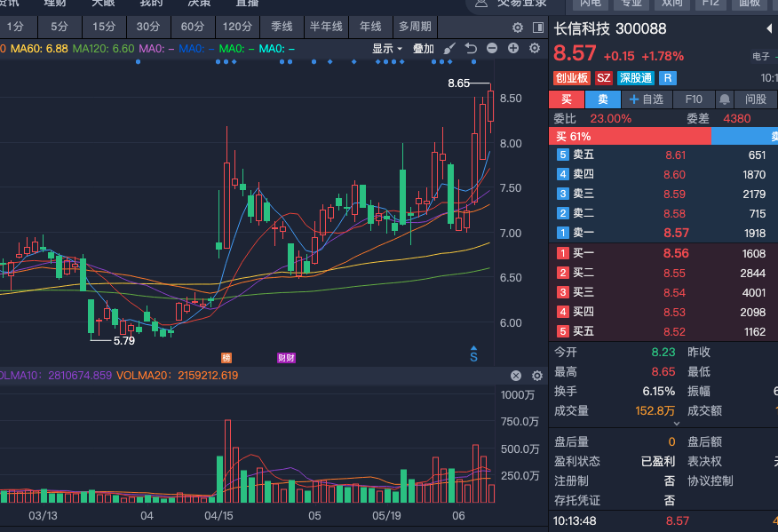Viewport: 778px width, 532px height.
Task: Select 买五 row at 8.52
Action: point(663,331)
